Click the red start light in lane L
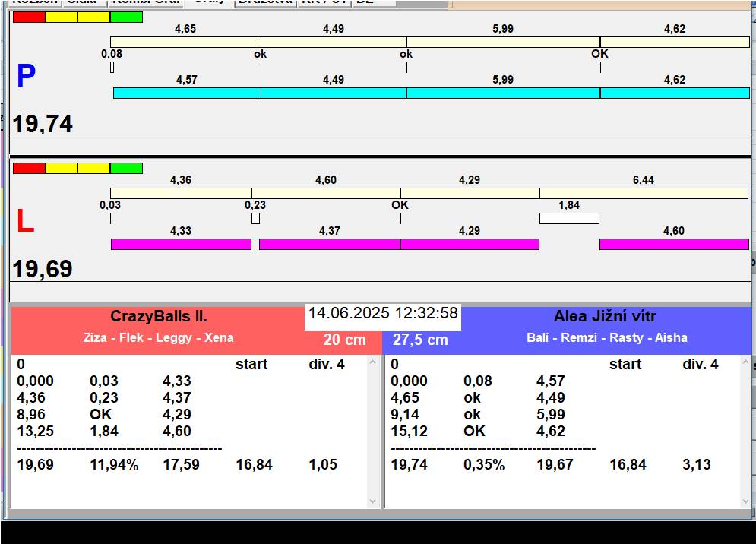 pyautogui.click(x=30, y=169)
